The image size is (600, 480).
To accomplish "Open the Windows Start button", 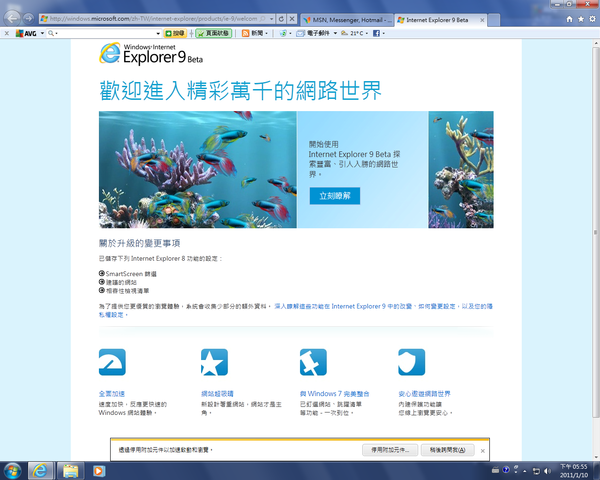I will tap(13, 470).
